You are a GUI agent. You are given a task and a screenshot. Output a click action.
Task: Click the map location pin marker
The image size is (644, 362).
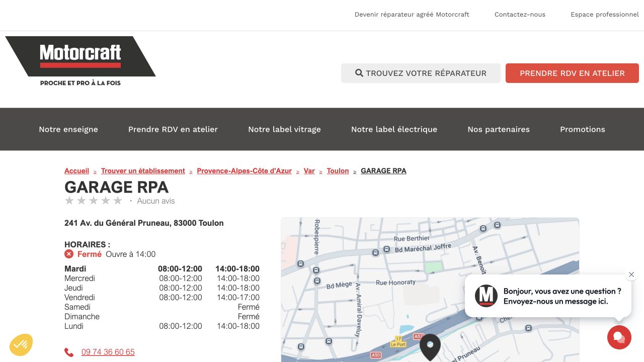(430, 347)
